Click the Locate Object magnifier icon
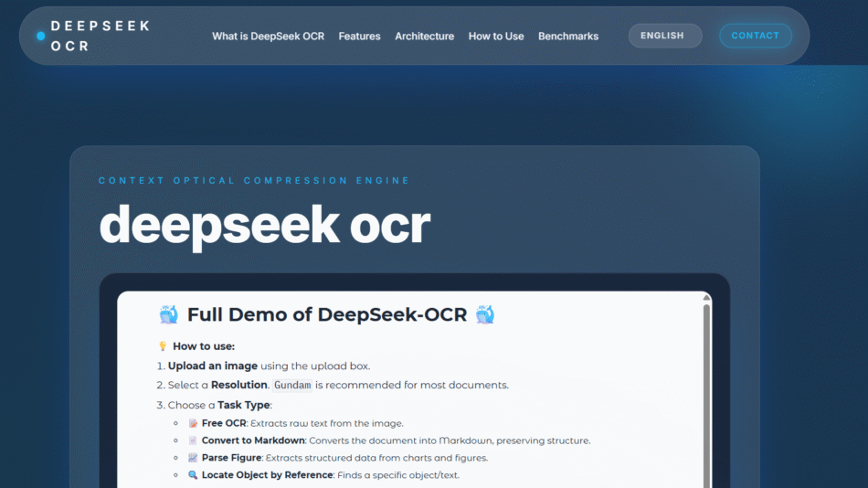868x488 pixels. [193, 475]
